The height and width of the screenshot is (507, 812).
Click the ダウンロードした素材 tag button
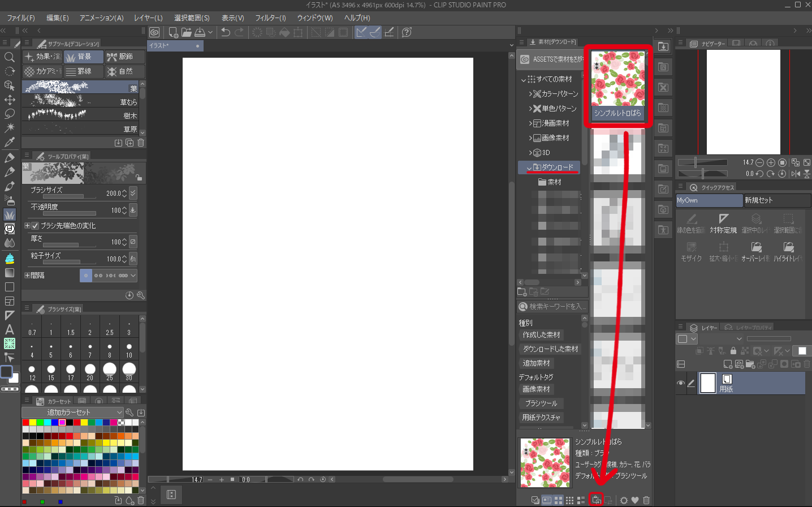pyautogui.click(x=550, y=349)
